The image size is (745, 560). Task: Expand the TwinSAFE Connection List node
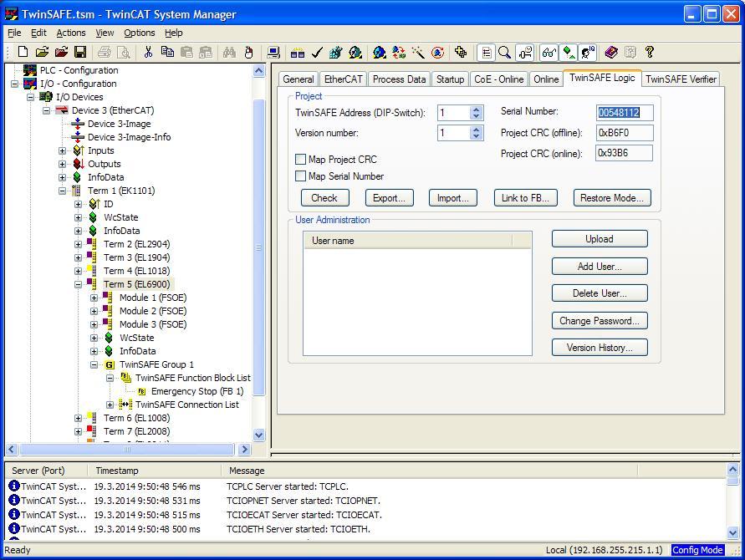tap(110, 405)
